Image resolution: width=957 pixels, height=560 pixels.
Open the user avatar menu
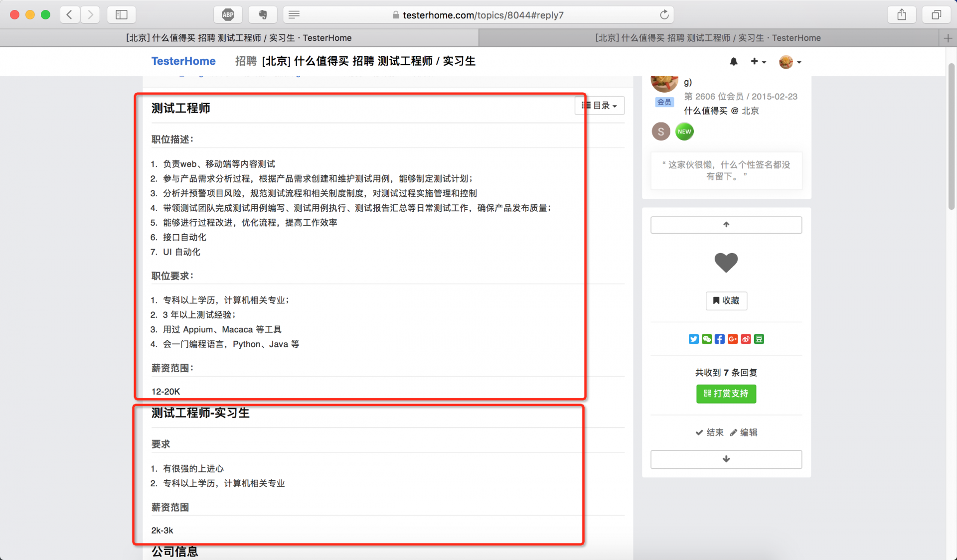(x=790, y=62)
